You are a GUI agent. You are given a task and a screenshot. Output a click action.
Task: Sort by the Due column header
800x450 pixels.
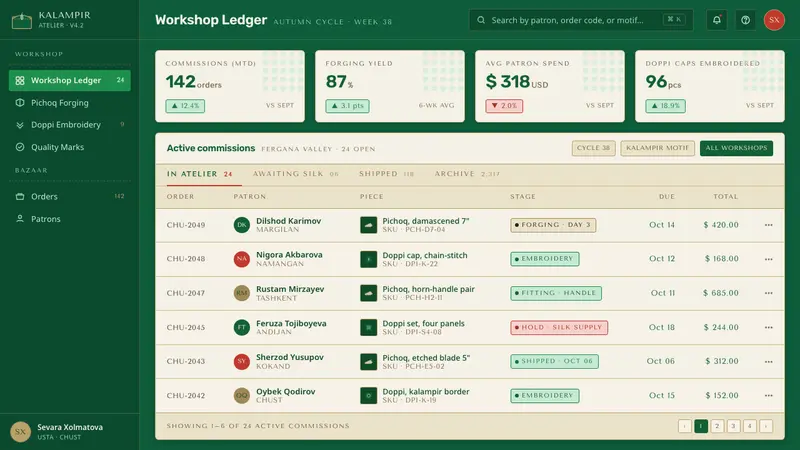point(667,196)
